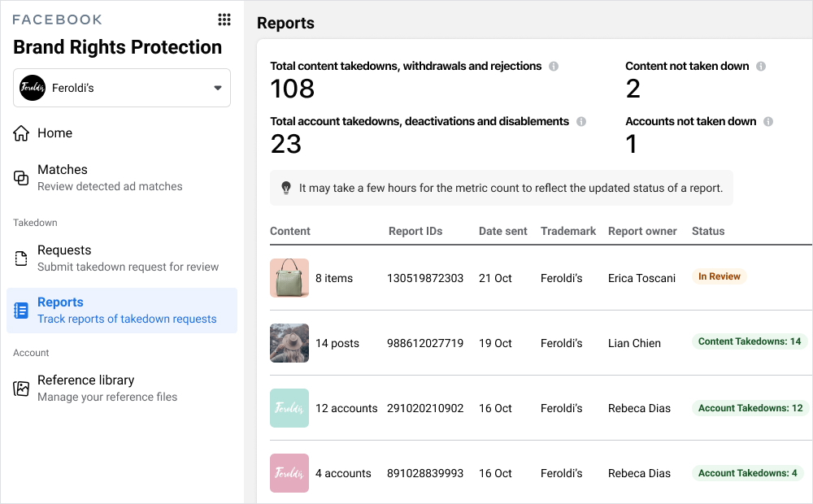
Task: Click the green handbag thumbnail
Action: click(x=289, y=278)
